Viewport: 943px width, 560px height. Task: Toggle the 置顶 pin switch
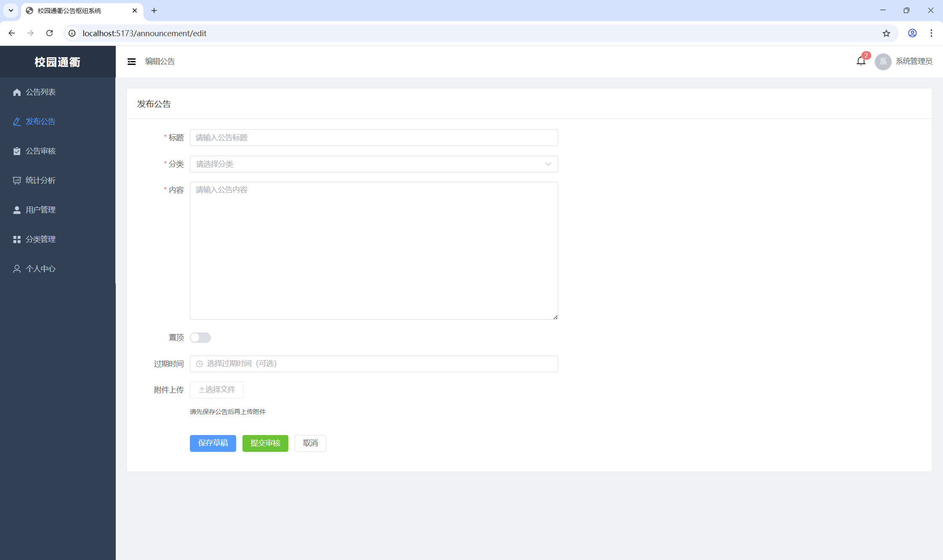point(200,337)
